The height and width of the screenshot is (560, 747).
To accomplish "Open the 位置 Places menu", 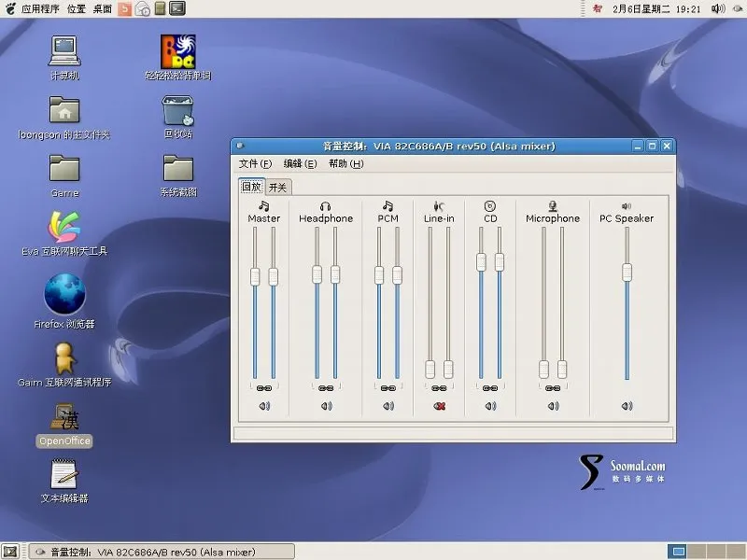I will [77, 8].
